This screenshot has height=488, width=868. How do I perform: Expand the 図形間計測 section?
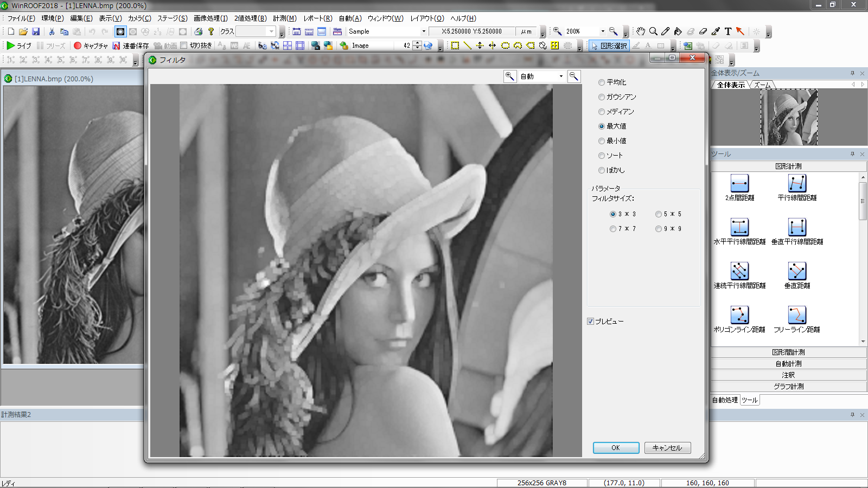788,352
